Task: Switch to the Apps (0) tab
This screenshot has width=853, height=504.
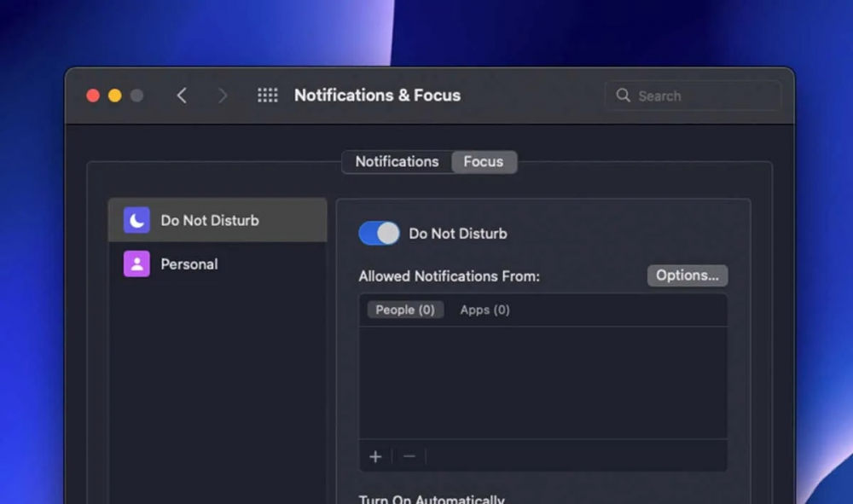Action: [485, 310]
